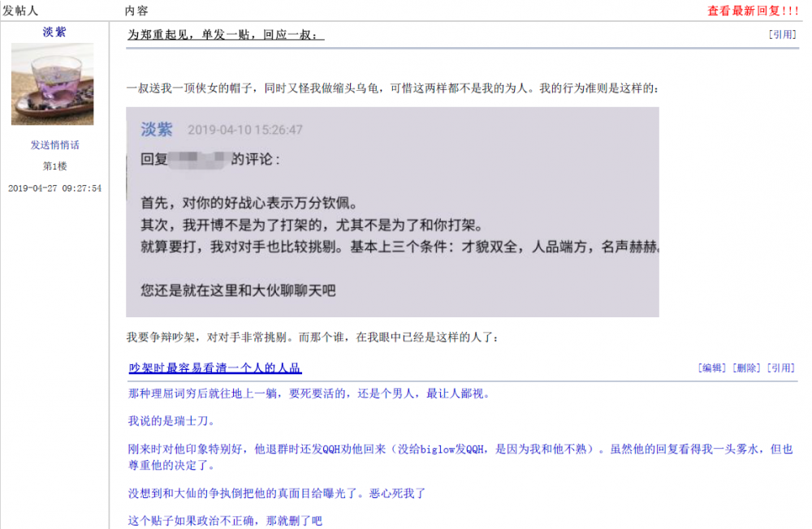Click the 淡紫 name inside the embedded screenshot
This screenshot has height=529, width=812.
click(x=157, y=129)
